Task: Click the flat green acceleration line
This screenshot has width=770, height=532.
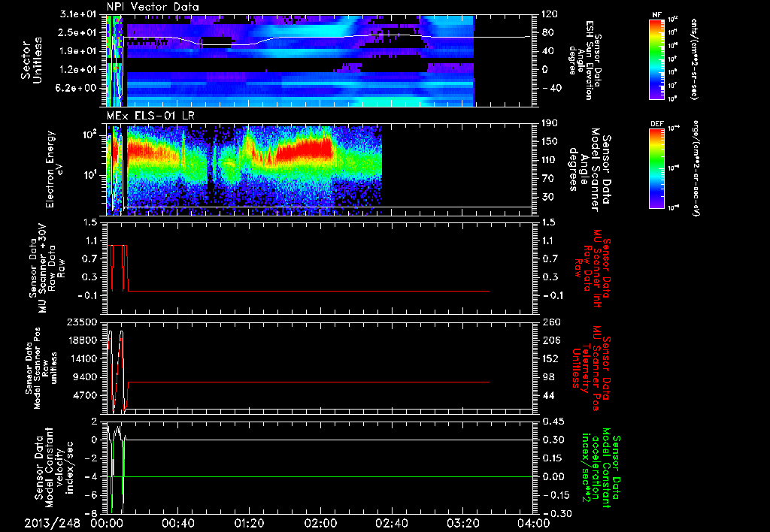Action: 329,476
